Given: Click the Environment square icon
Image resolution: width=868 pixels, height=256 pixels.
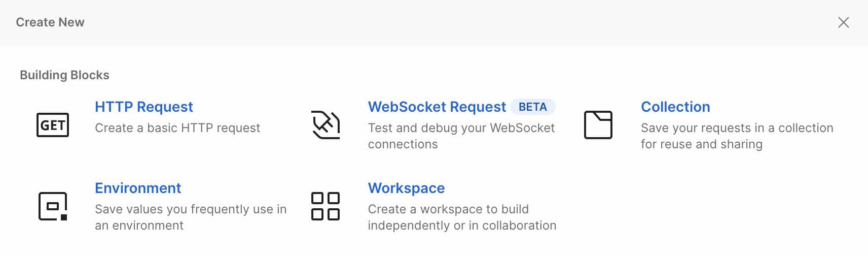Looking at the screenshot, I should click(x=53, y=206).
